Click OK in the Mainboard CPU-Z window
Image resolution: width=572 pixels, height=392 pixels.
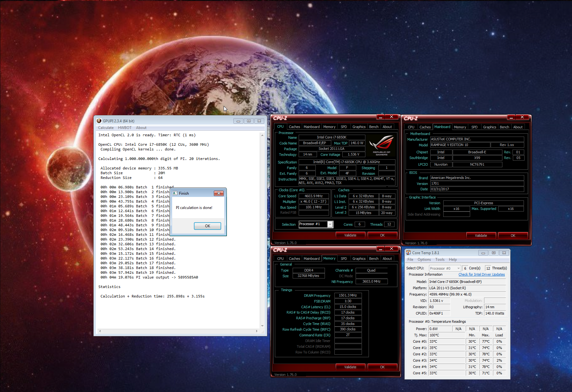(x=513, y=236)
